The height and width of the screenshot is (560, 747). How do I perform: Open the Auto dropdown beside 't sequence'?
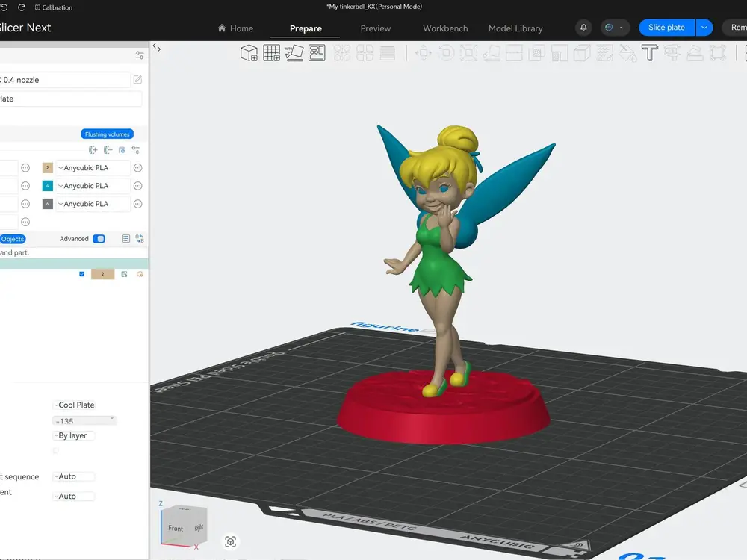[73, 476]
